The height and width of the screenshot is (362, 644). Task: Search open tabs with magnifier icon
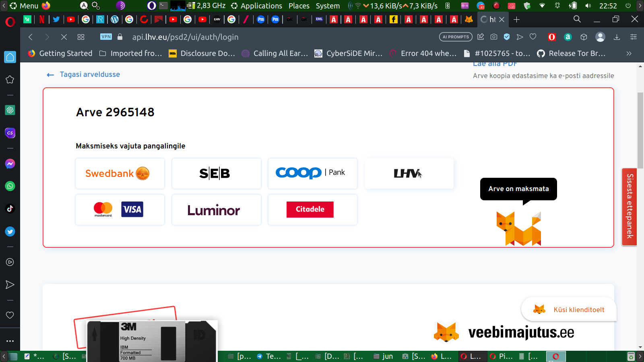click(x=577, y=19)
